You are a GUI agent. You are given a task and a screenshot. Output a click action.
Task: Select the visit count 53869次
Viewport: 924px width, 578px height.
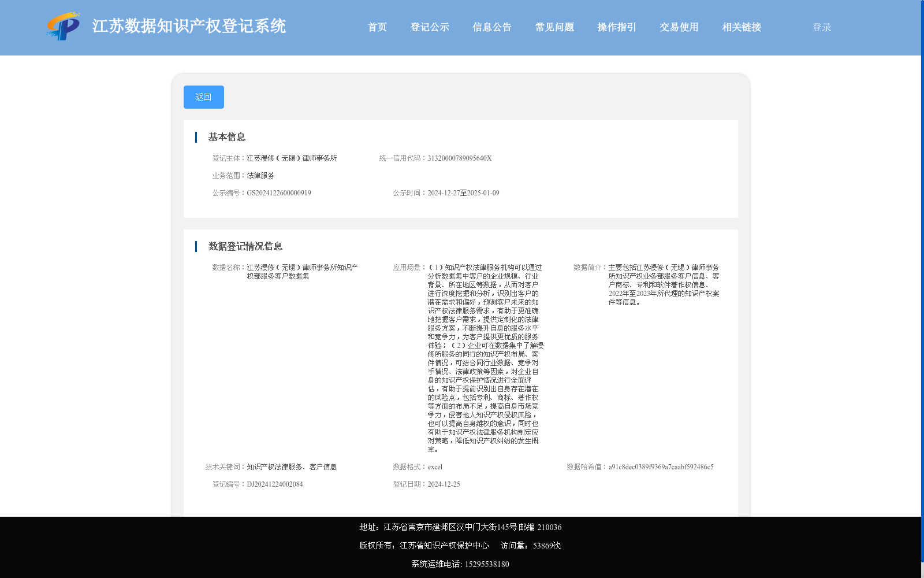click(547, 546)
